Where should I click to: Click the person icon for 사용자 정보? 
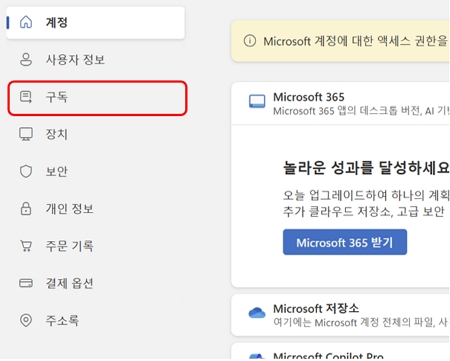pyautogui.click(x=26, y=60)
